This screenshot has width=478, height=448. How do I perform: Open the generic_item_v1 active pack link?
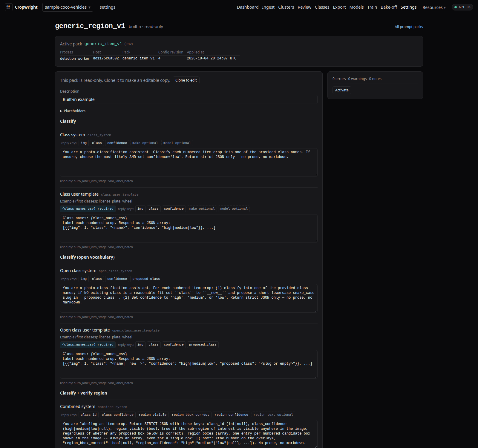pyautogui.click(x=103, y=44)
